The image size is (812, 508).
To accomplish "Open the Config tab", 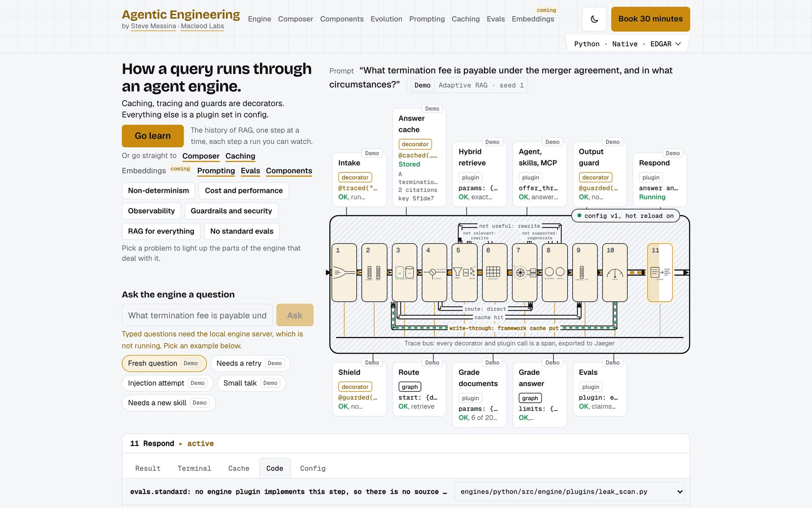I will (313, 468).
